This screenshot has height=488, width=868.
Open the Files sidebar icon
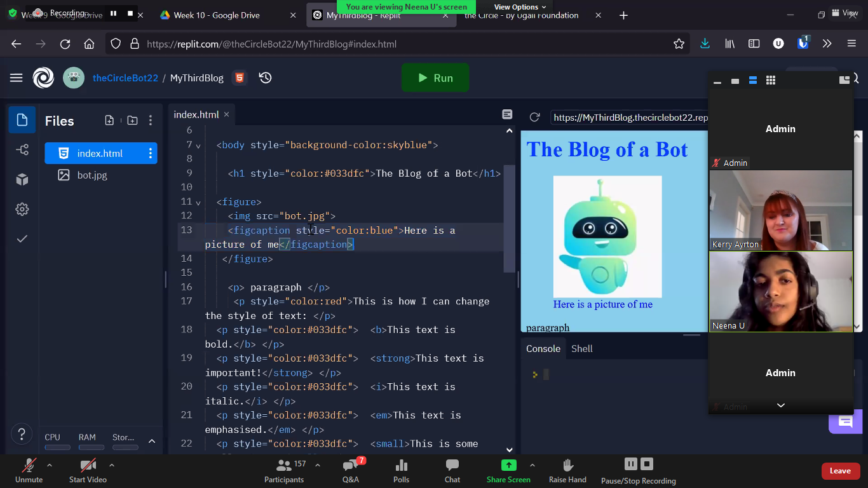tap(22, 120)
